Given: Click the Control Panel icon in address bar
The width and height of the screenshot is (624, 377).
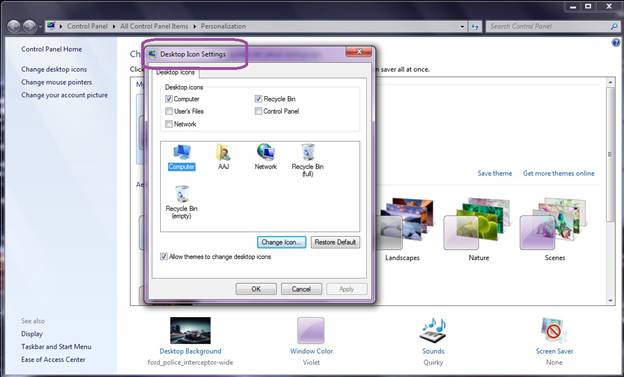Looking at the screenshot, I should [51, 26].
